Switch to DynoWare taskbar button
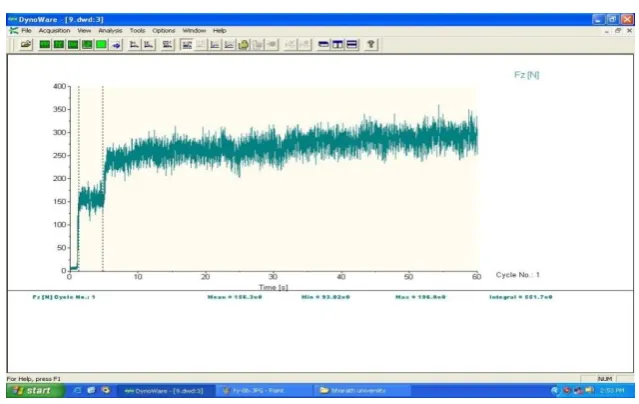This screenshot has height=404, width=639. 166,391
